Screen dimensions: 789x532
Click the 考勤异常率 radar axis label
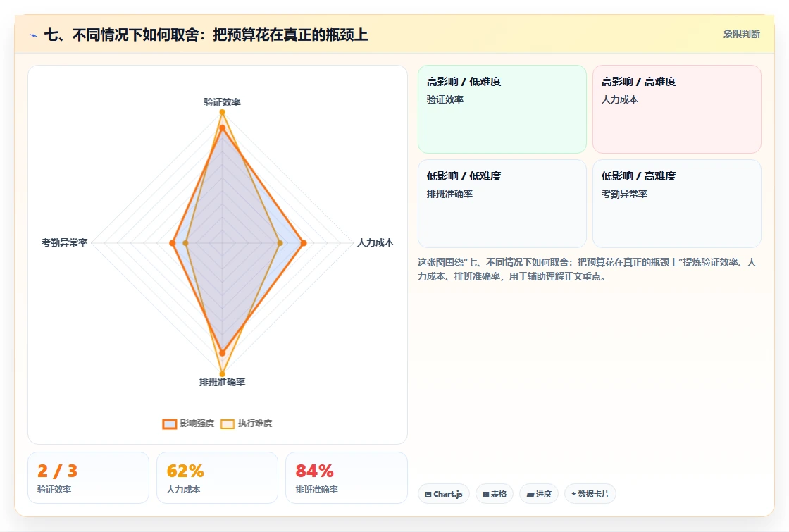tap(64, 242)
